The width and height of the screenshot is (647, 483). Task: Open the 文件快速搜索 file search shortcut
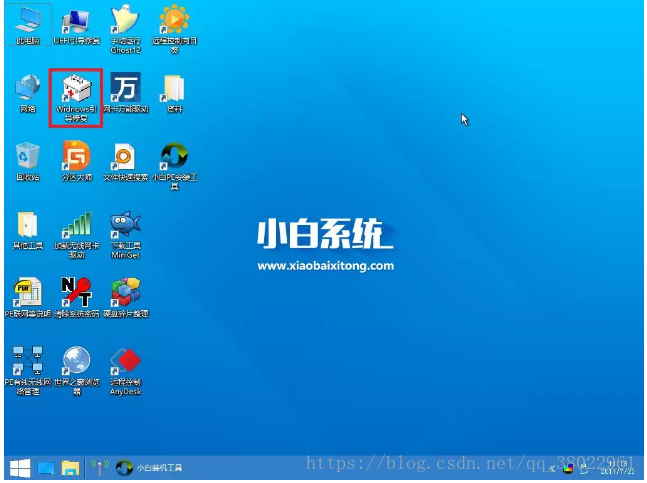pyautogui.click(x=125, y=163)
